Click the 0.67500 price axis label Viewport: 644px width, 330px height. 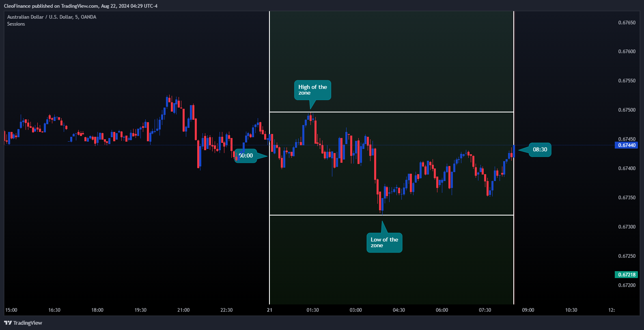[627, 110]
